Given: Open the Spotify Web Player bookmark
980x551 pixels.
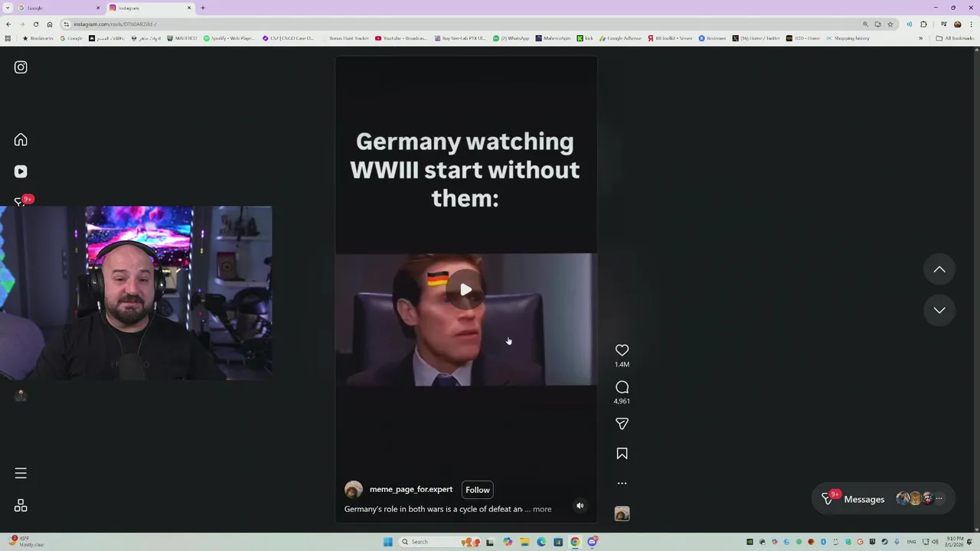Looking at the screenshot, I should 229,38.
